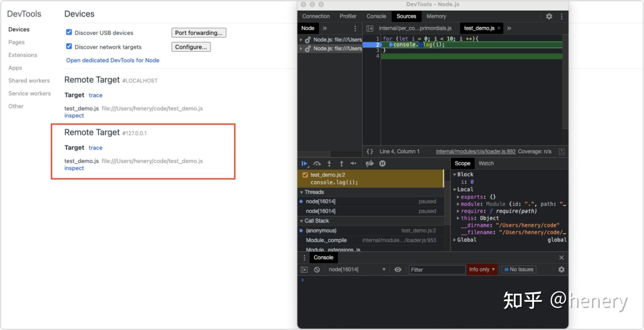Open the Node navigator three-dot menu

[x=356, y=28]
